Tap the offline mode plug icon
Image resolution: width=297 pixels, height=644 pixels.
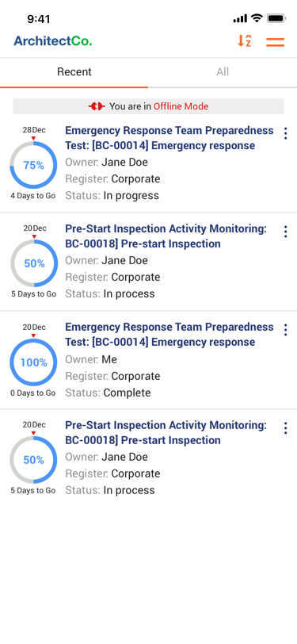click(97, 106)
